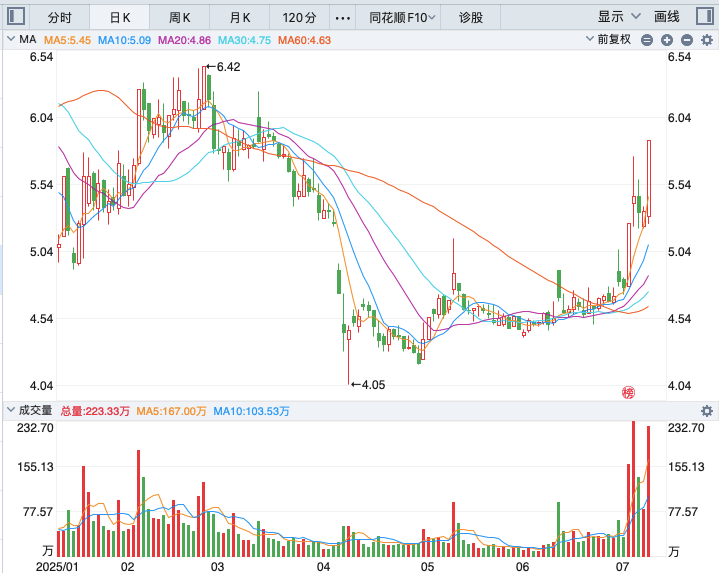Click the tallest red volume bar in July

tap(633, 489)
